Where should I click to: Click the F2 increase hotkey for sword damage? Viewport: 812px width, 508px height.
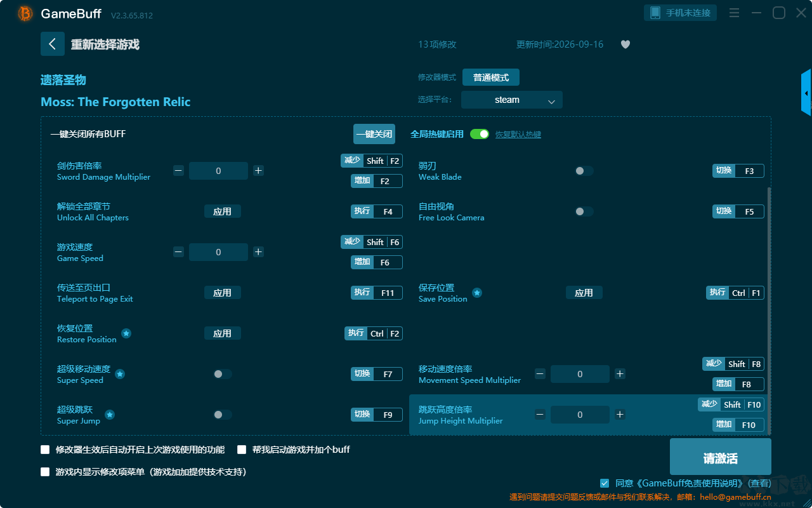pyautogui.click(x=377, y=181)
